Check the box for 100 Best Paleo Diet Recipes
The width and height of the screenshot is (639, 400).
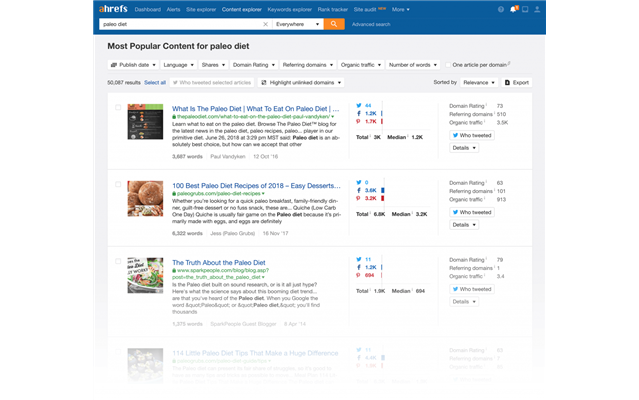[118, 184]
